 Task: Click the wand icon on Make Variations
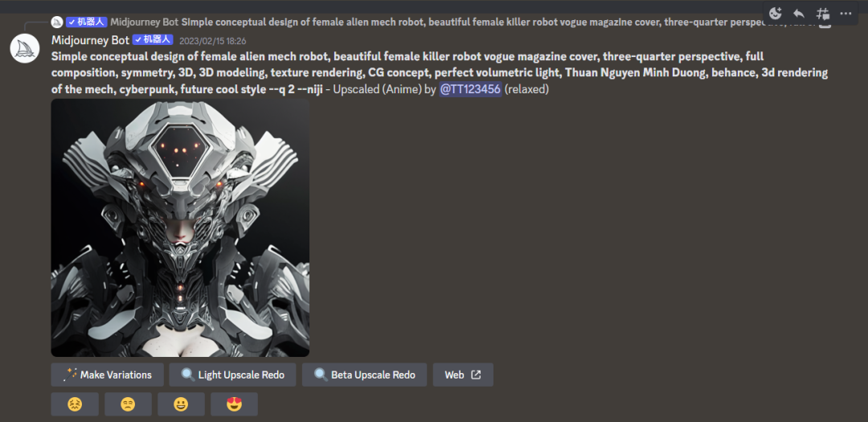point(70,375)
